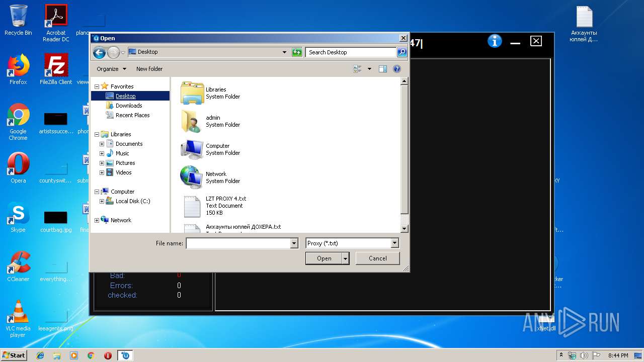Open the Open button split arrow
644x362 pixels.
[345, 258]
